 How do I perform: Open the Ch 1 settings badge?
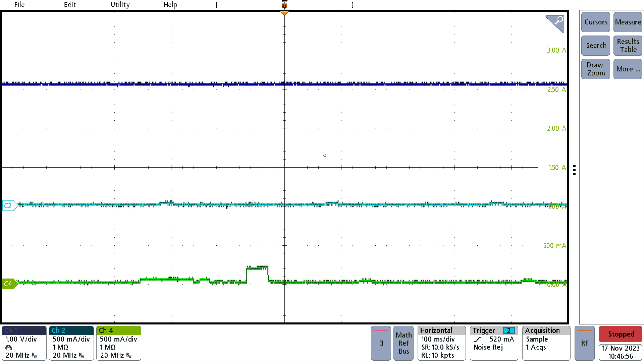(x=24, y=343)
